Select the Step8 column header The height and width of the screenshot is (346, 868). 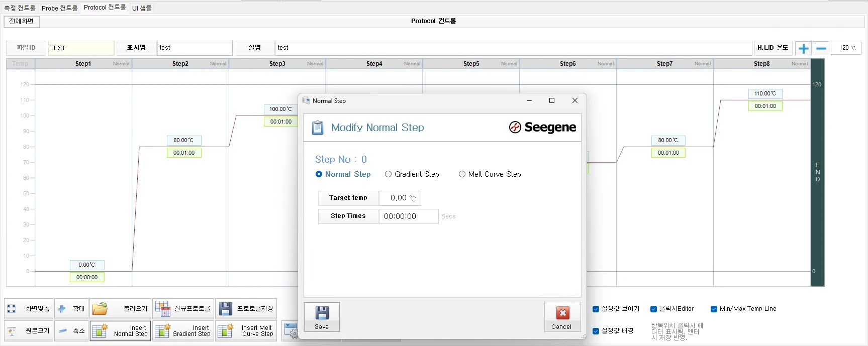762,64
